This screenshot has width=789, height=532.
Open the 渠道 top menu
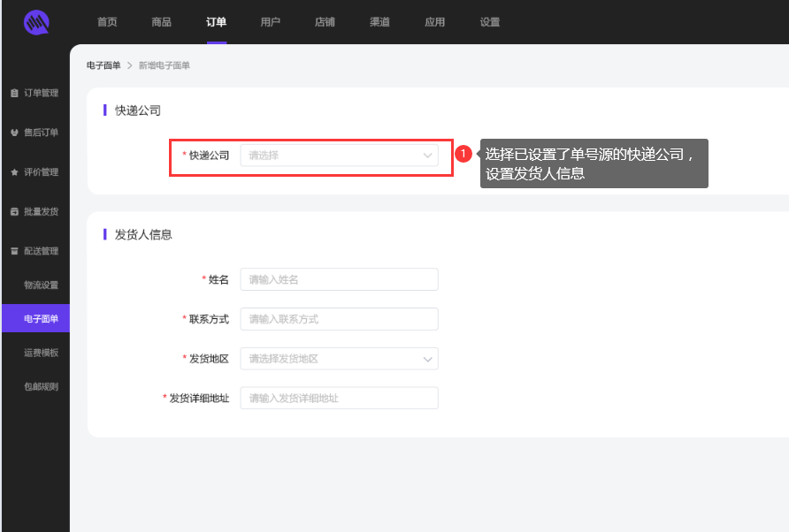click(x=380, y=22)
